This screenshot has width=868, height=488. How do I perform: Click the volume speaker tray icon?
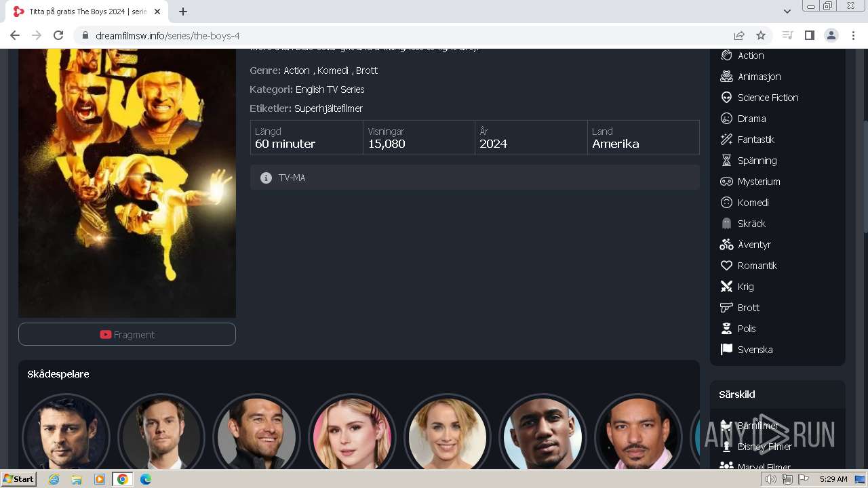pos(771,479)
